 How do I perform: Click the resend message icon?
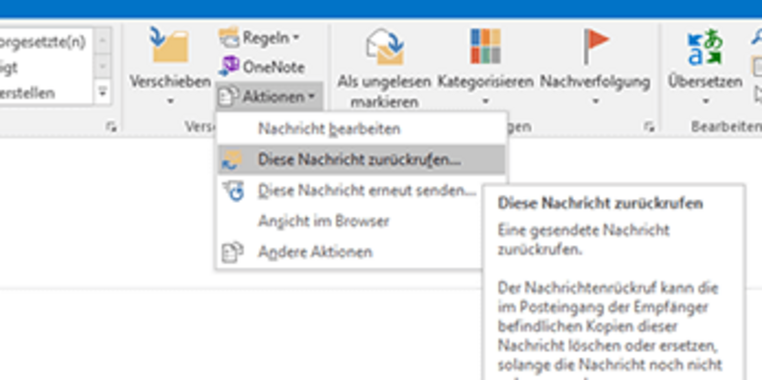233,190
